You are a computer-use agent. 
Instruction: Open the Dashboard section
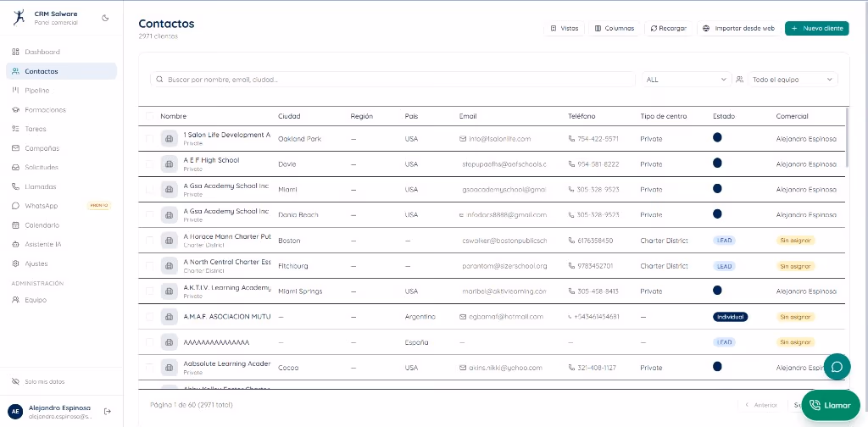pyautogui.click(x=42, y=52)
